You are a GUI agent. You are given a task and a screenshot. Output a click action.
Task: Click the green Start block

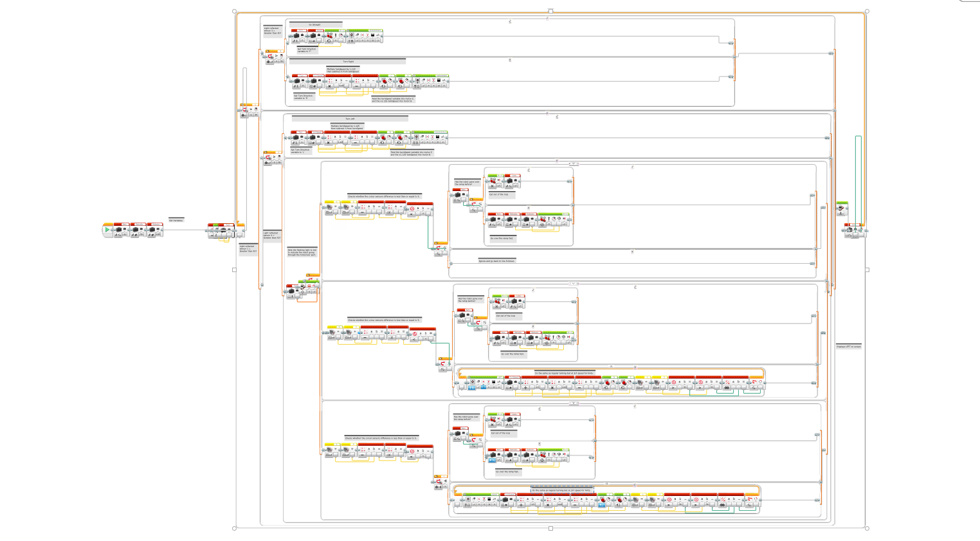107,230
